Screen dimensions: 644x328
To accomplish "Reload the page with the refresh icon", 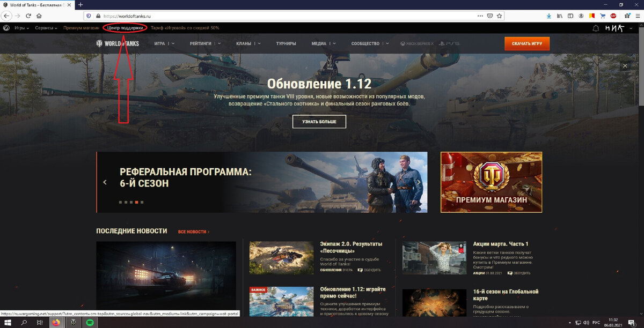I will coord(28,16).
